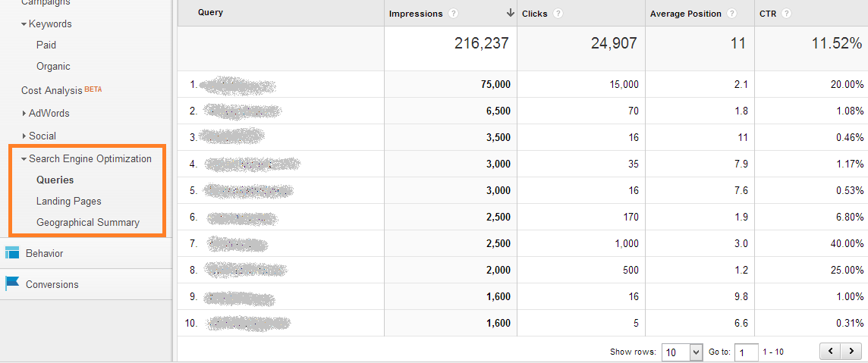This screenshot has width=868, height=363.
Task: Expand the Social menu
Action: click(x=24, y=136)
